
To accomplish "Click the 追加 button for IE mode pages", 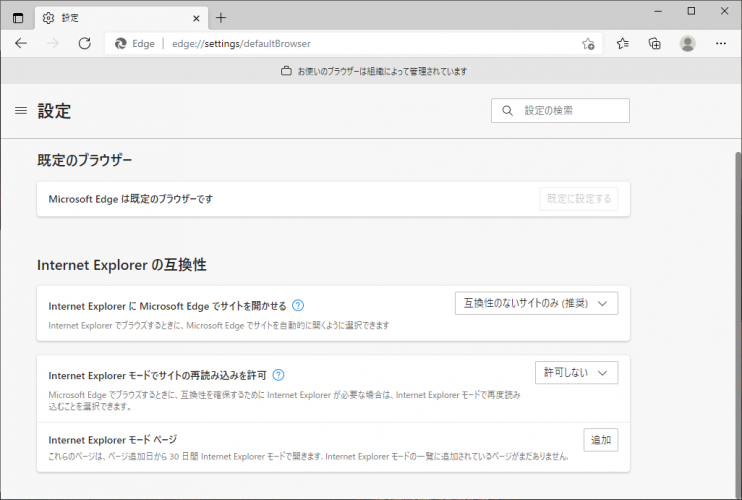I will point(601,440).
